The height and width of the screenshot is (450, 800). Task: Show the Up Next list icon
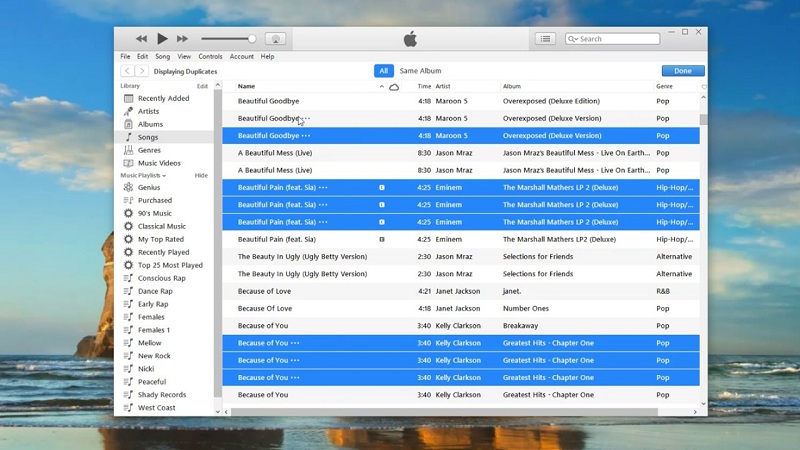click(545, 39)
